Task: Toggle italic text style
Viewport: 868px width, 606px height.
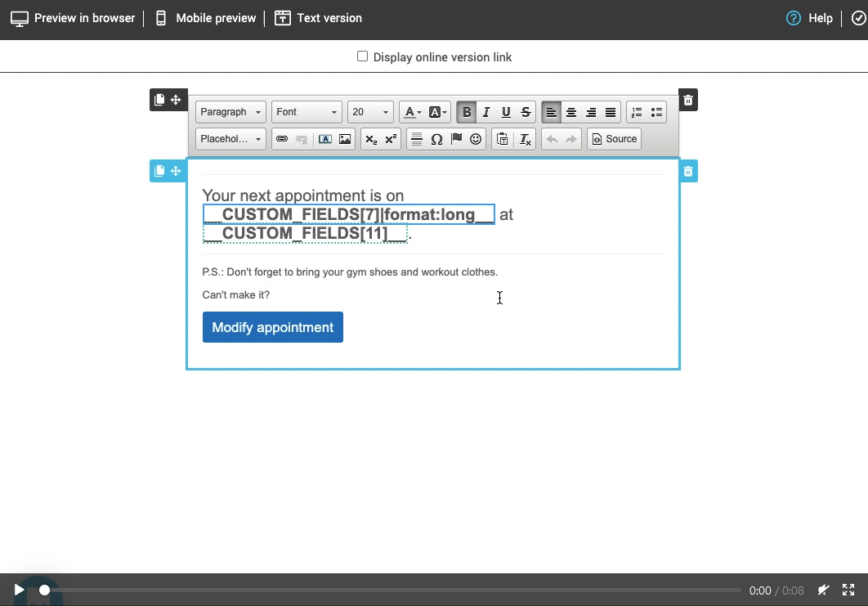Action: tap(486, 112)
